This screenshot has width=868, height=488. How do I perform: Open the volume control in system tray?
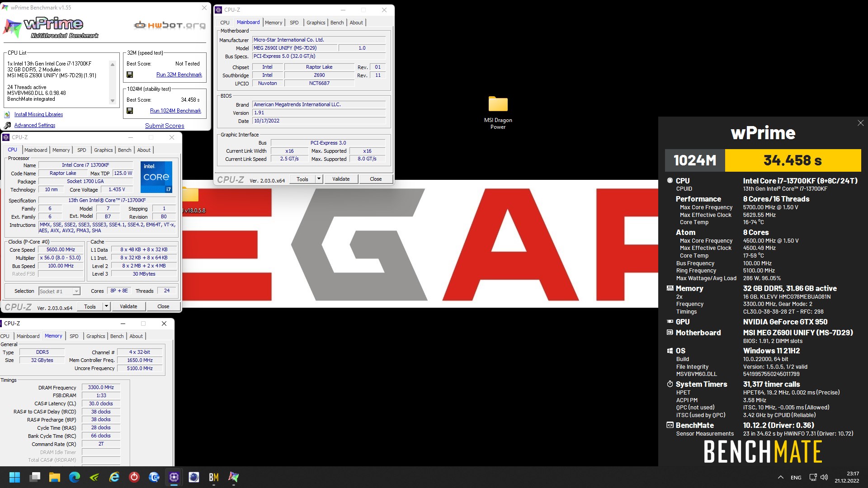pyautogui.click(x=824, y=477)
